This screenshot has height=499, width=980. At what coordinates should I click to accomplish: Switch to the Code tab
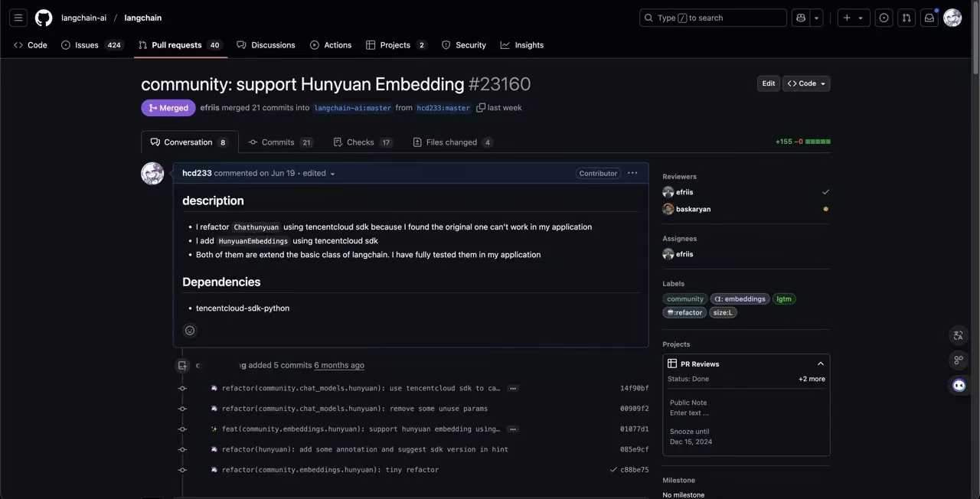pos(31,45)
